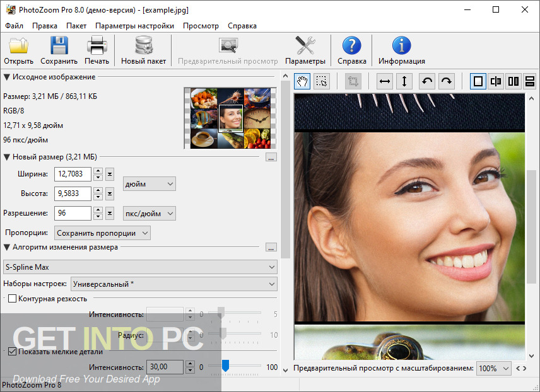Image resolution: width=540 pixels, height=392 pixels.
Task: Click the source image thumbnail navigator
Action: click(230, 118)
